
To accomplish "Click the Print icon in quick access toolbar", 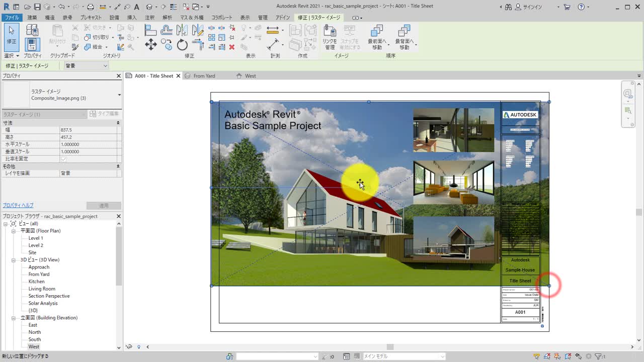I will point(91,7).
